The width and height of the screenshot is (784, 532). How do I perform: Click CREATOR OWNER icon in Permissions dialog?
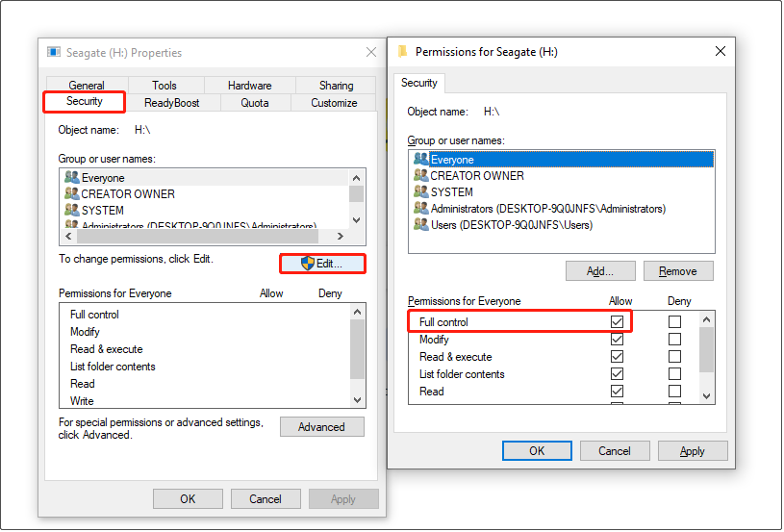click(421, 175)
